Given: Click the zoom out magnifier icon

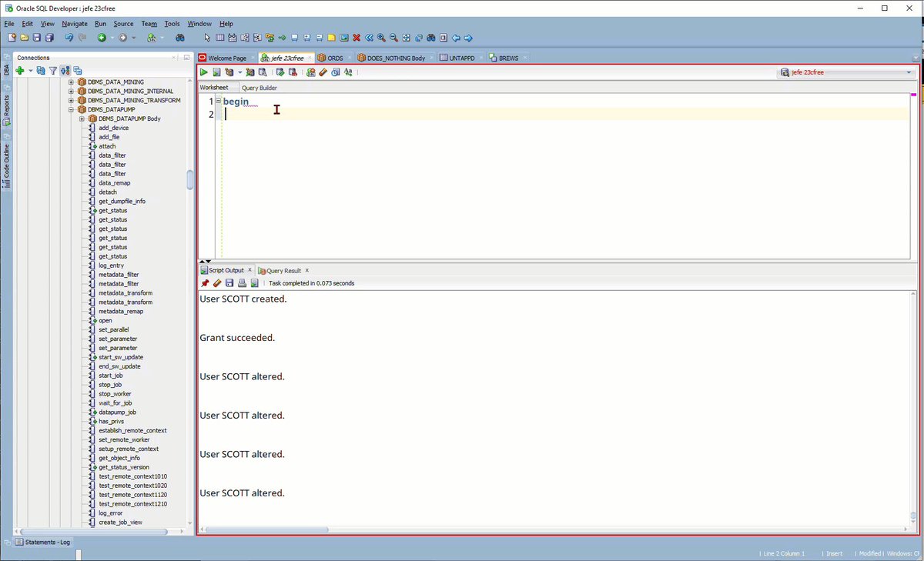Looking at the screenshot, I should (393, 38).
